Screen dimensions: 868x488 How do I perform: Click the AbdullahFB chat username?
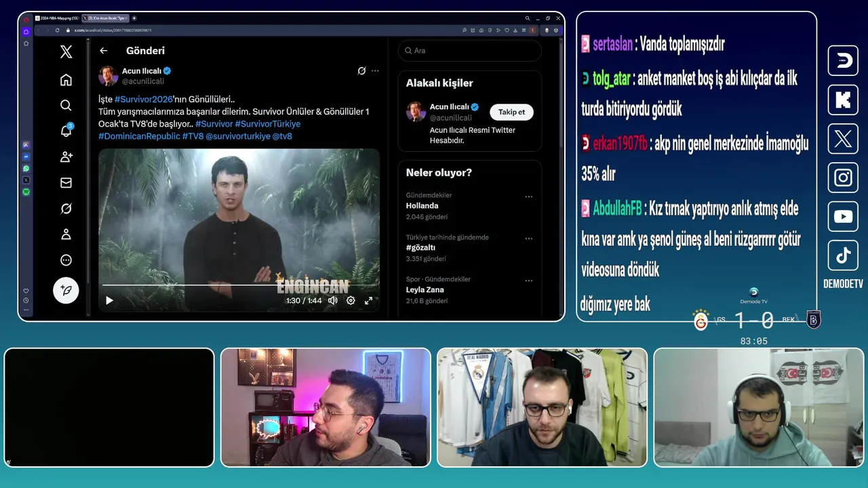[x=617, y=209]
